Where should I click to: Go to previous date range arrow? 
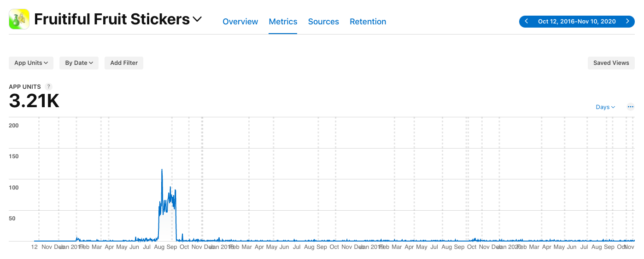(x=526, y=21)
